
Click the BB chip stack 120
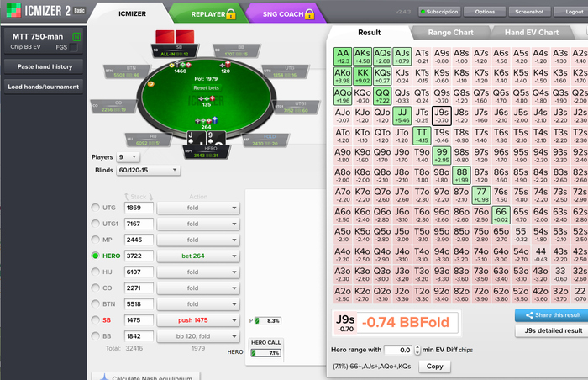[x=225, y=65]
